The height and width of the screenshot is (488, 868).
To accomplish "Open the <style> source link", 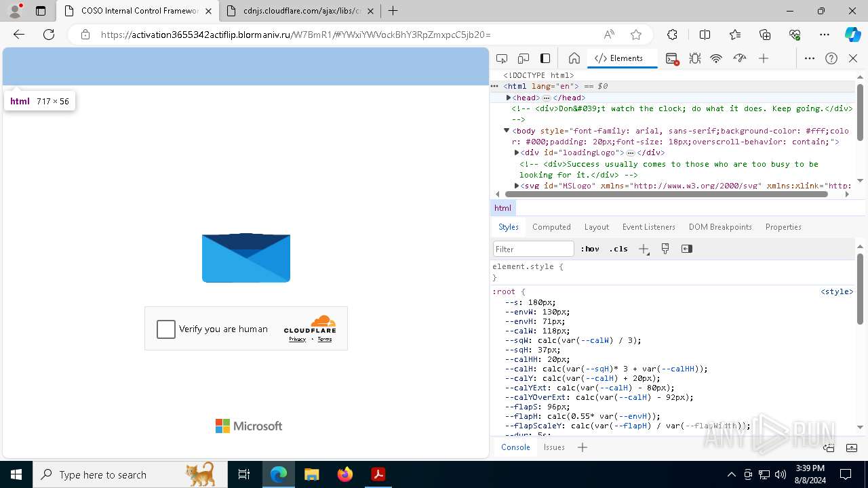I will tap(837, 291).
